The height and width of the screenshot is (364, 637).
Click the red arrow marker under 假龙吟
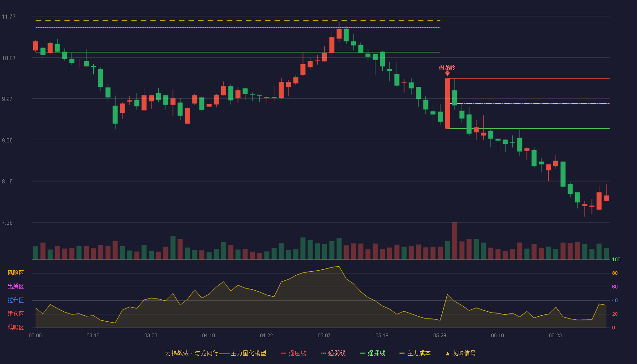447,73
